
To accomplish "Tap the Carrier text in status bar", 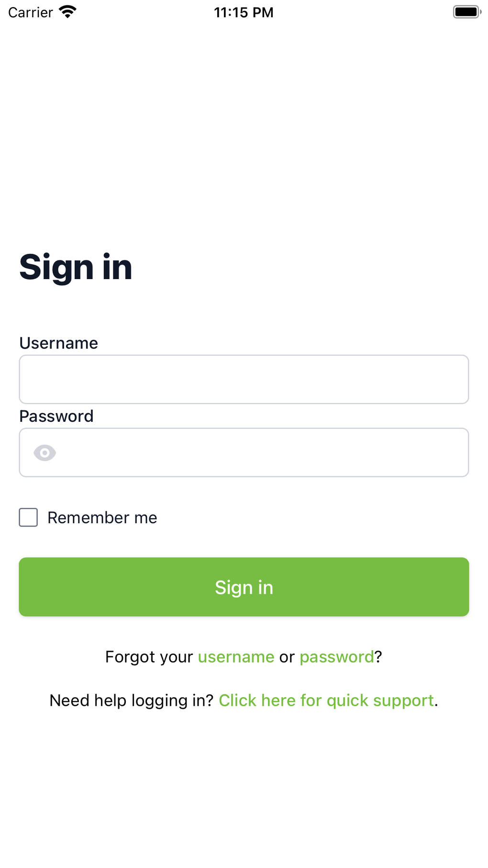I will (31, 12).
